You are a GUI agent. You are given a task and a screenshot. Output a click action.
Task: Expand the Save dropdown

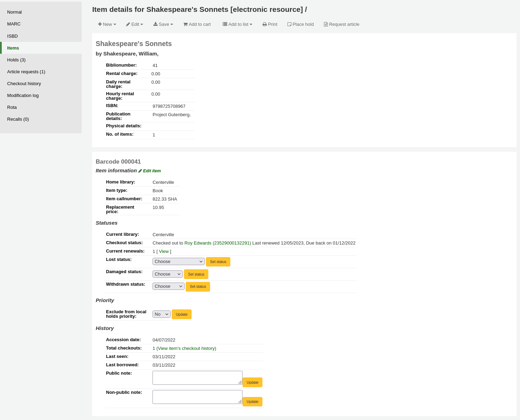[163, 24]
